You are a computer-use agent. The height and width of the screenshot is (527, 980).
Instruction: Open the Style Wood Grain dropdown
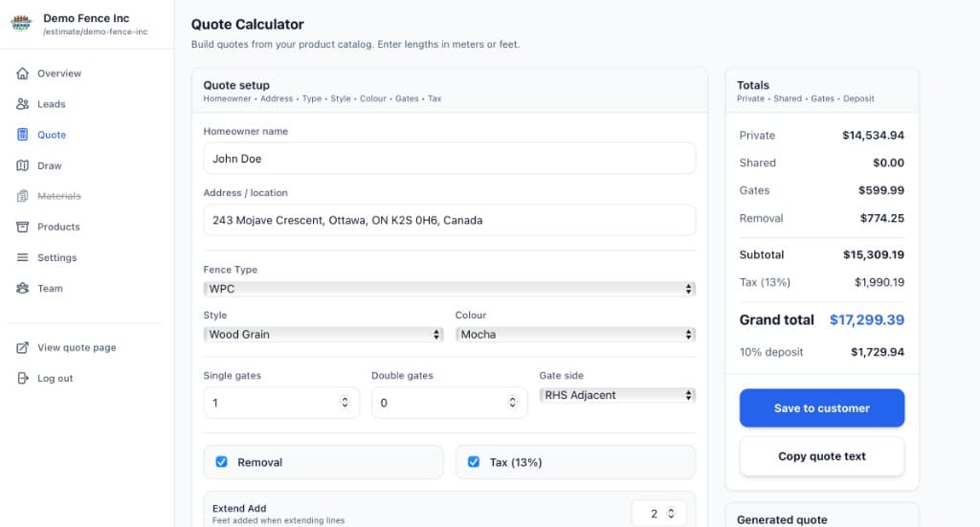(x=323, y=334)
